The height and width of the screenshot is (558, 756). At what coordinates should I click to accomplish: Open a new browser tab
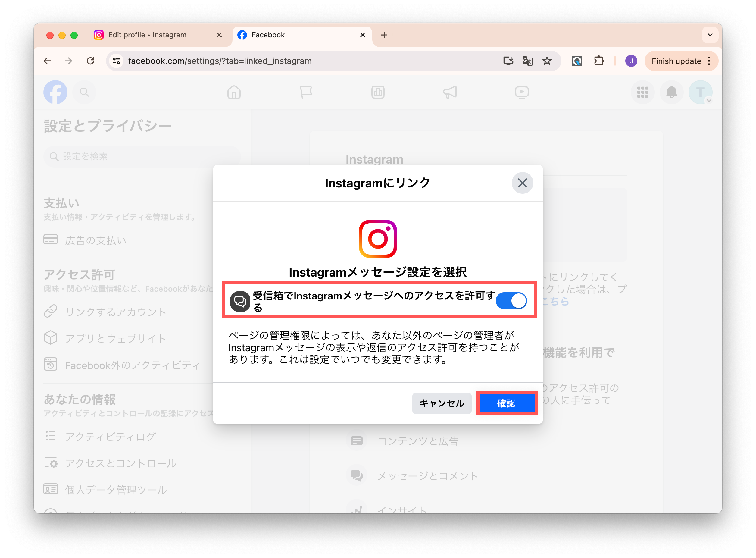pyautogui.click(x=384, y=35)
